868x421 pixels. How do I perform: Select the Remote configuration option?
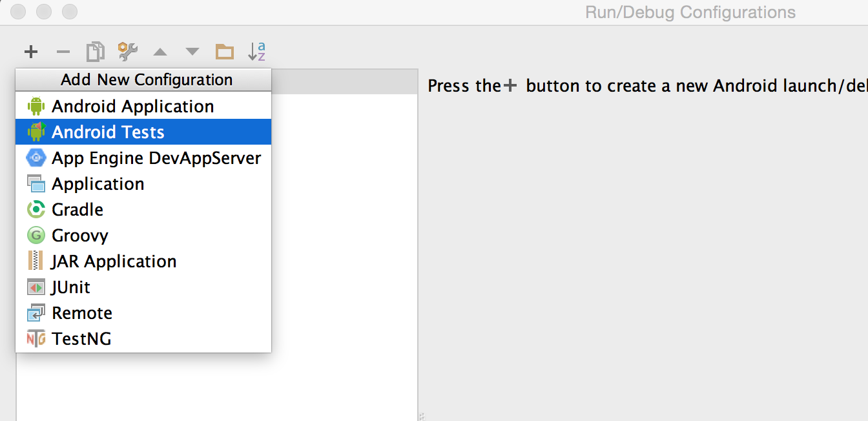coord(82,313)
